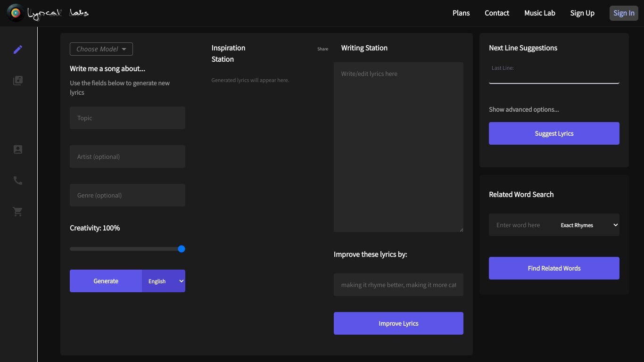Image resolution: width=644 pixels, height=362 pixels.
Task: Click the Writing Station lyrics text area
Action: [398, 147]
